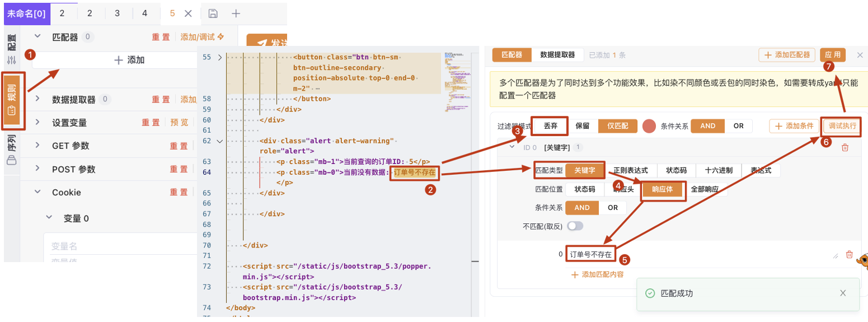Expand the 设置变量 section

pos(38,123)
